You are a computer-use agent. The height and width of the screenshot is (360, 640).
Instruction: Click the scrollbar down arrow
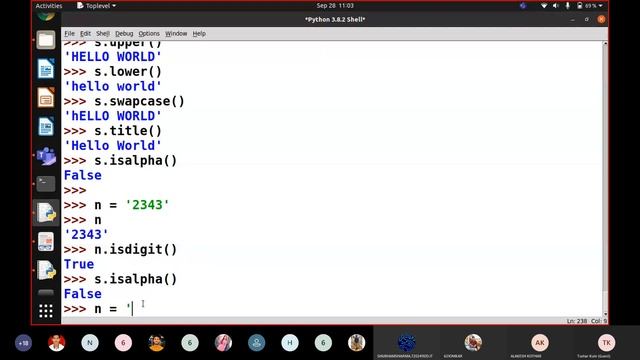[605, 314]
